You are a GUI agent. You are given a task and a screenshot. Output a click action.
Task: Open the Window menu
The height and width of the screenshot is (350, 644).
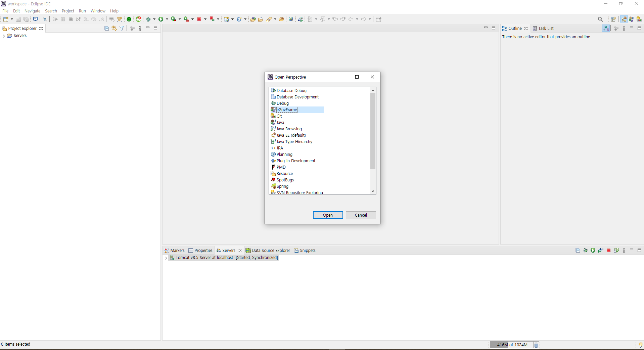98,11
